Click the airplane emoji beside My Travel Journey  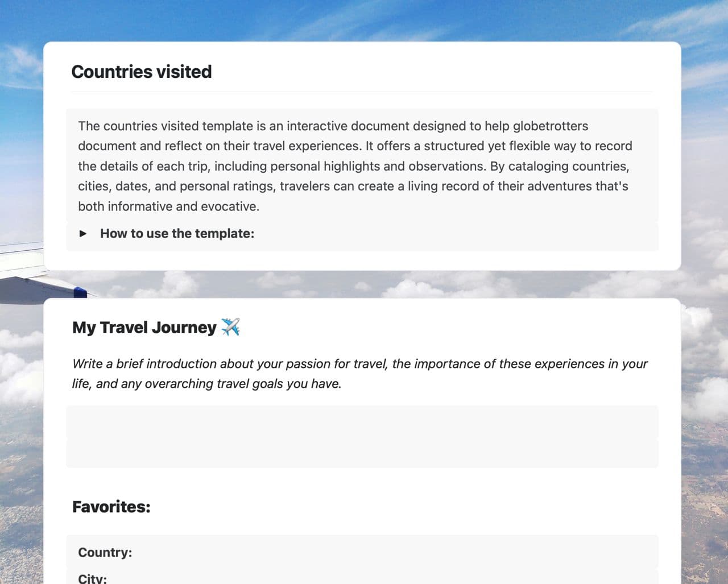tap(230, 327)
